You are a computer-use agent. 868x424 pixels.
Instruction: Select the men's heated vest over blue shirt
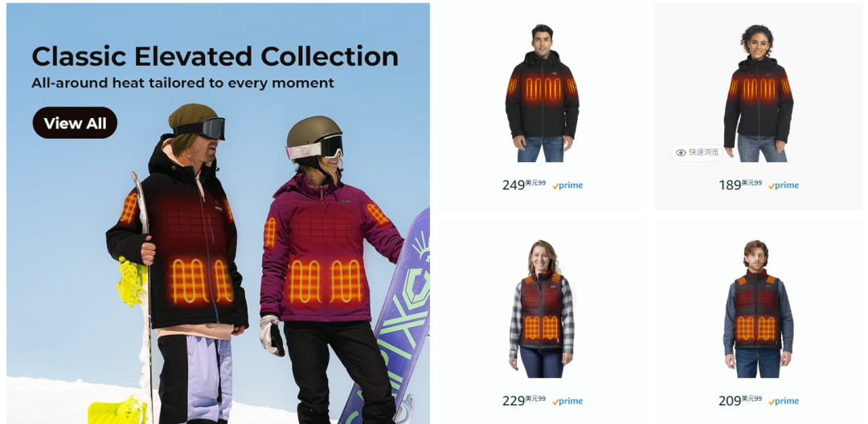point(758,309)
